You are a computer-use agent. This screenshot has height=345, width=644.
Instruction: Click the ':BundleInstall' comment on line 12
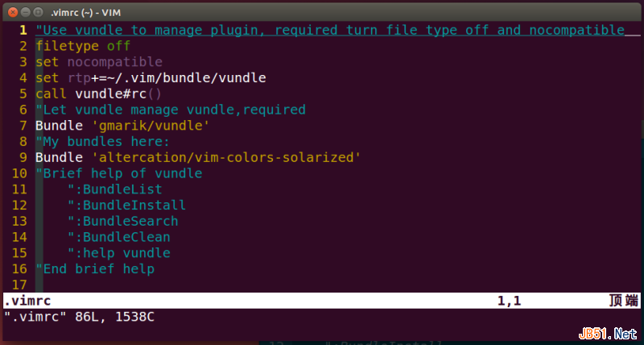point(126,206)
